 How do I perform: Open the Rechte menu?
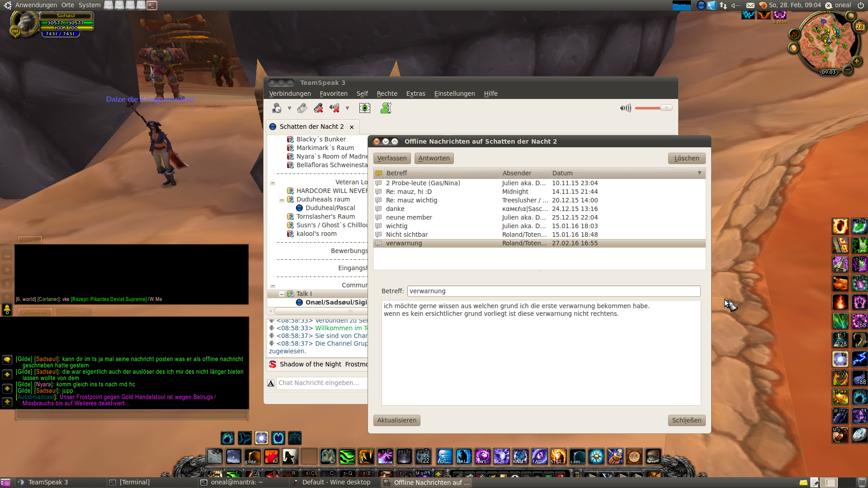[387, 94]
